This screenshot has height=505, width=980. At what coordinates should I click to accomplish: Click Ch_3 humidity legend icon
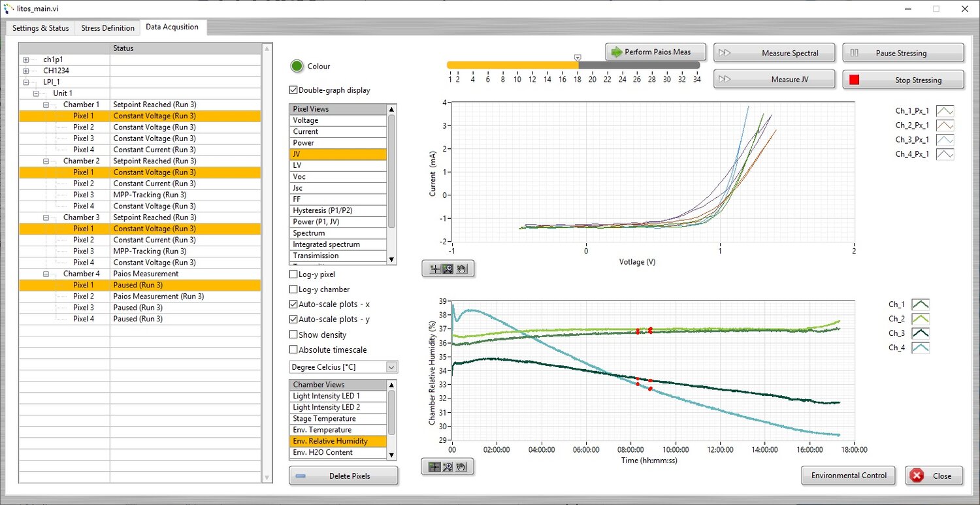click(921, 333)
